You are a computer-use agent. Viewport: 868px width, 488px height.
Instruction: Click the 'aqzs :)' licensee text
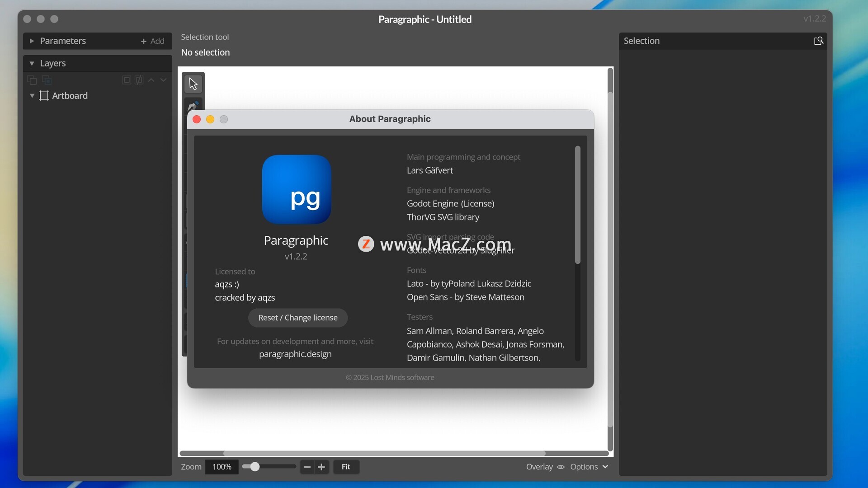[227, 284]
